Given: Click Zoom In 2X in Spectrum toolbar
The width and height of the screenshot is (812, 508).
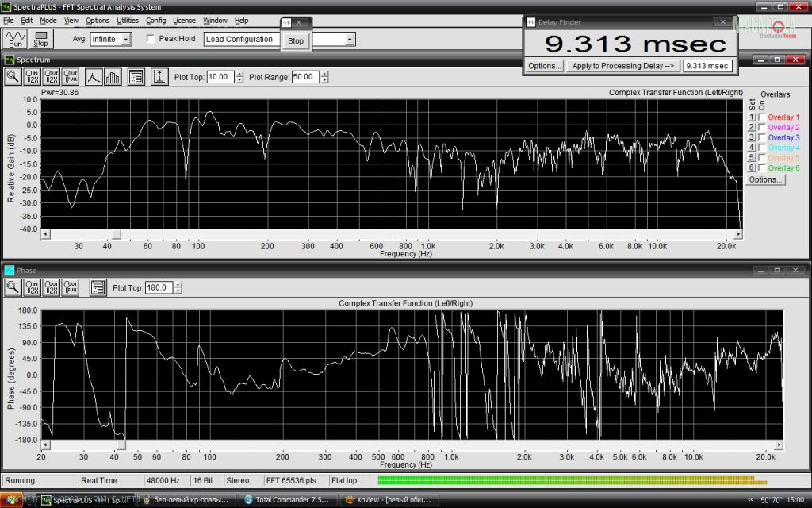Looking at the screenshot, I should pos(32,77).
